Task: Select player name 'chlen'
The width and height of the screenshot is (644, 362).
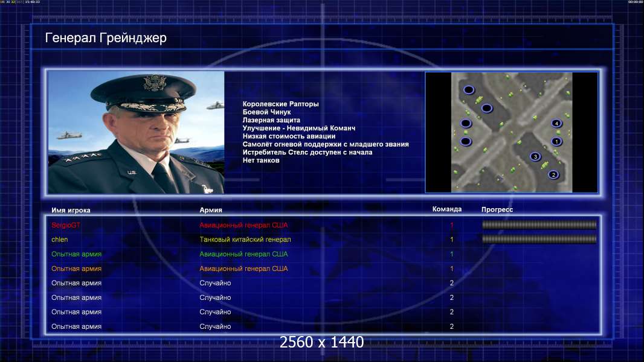Action: tap(60, 240)
